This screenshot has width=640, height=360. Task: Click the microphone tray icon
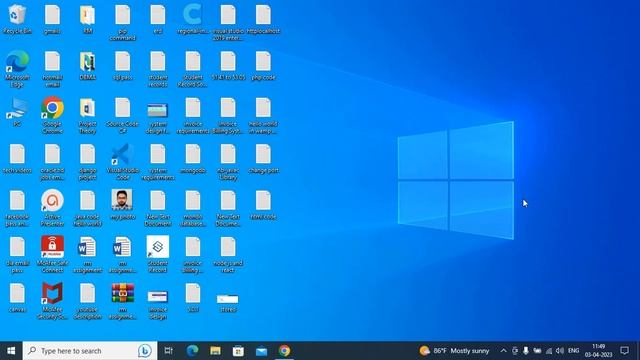point(526,351)
